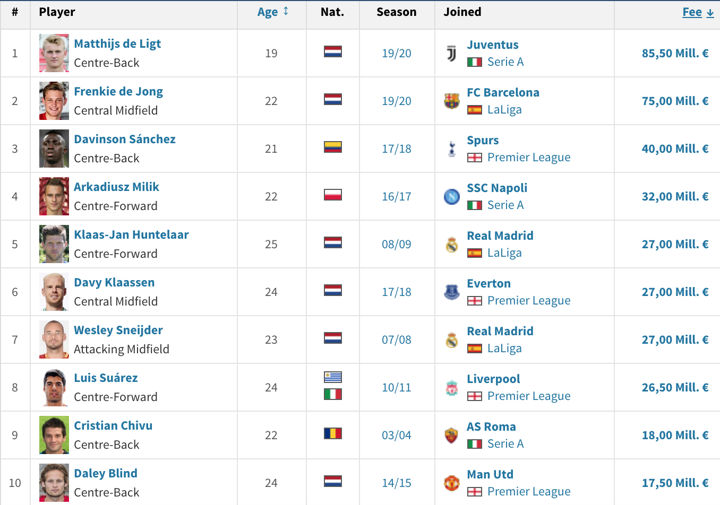This screenshot has height=505, width=720.
Task: Click the Liverpool club crest icon
Action: (x=451, y=387)
